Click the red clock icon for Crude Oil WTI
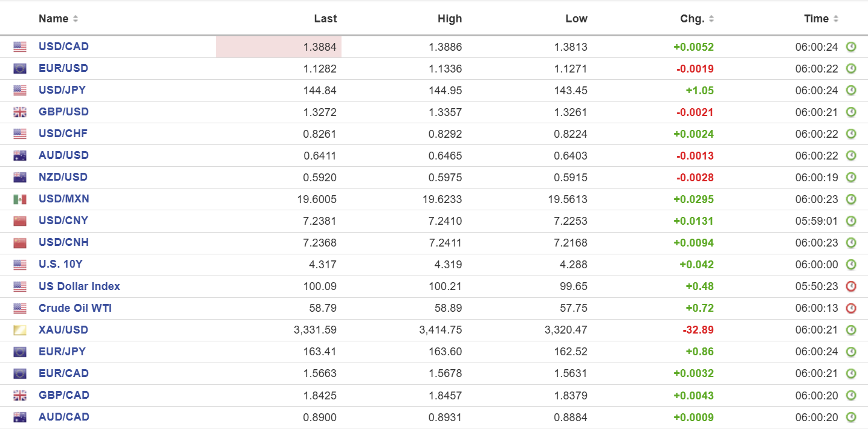 click(x=850, y=308)
